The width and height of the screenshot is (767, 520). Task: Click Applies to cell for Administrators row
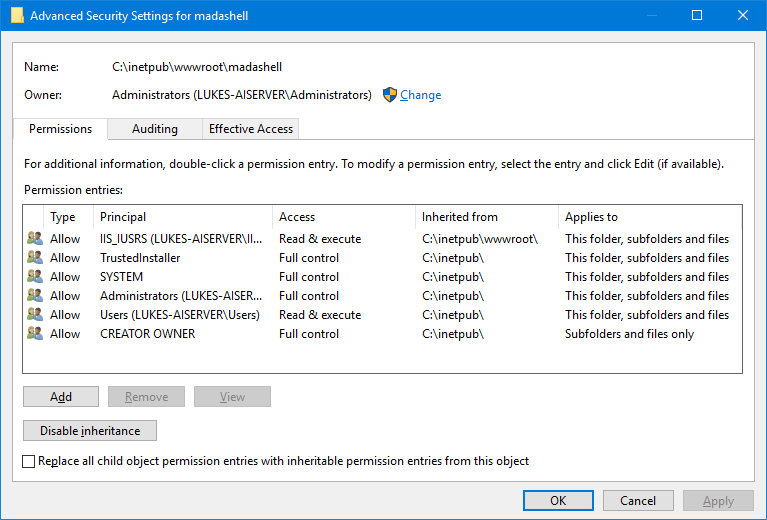point(647,296)
